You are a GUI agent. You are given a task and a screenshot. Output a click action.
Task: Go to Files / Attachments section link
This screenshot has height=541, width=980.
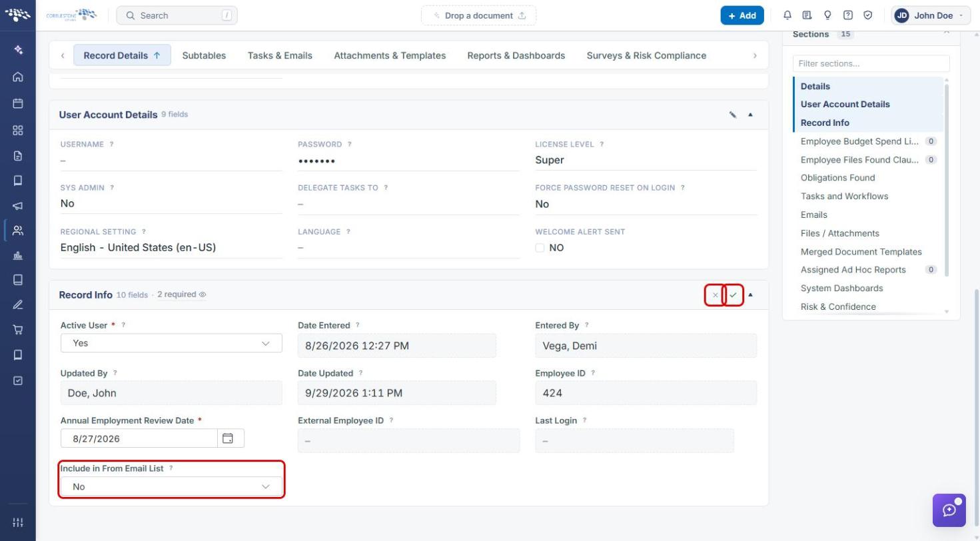839,233
